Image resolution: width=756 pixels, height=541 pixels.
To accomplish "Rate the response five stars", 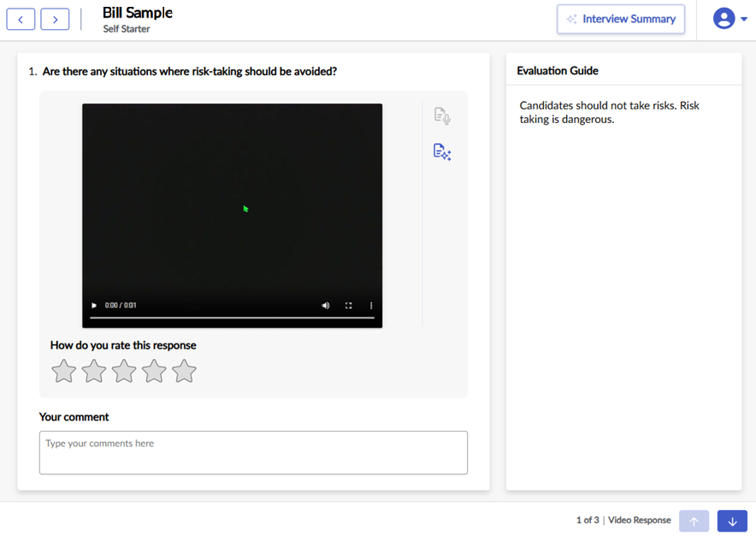I will pos(184,371).
